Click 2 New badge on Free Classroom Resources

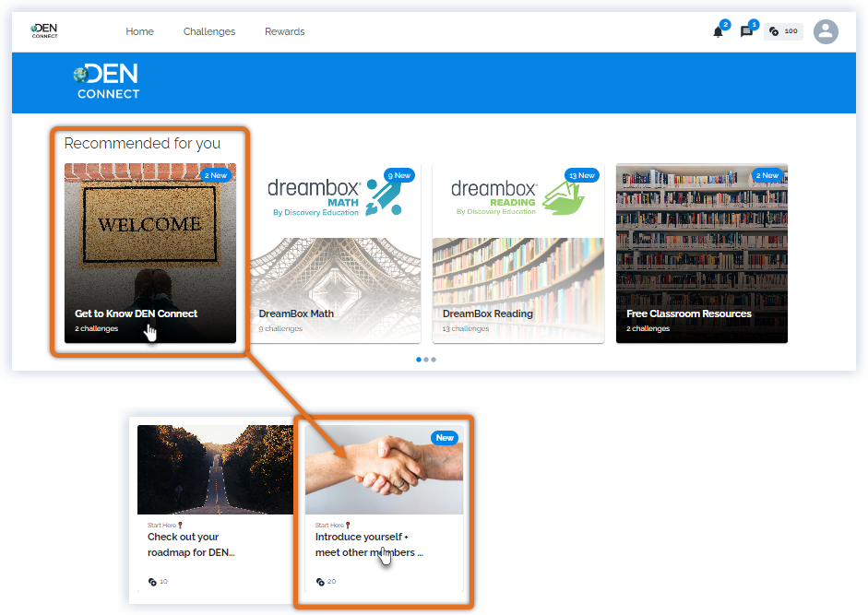click(x=767, y=175)
